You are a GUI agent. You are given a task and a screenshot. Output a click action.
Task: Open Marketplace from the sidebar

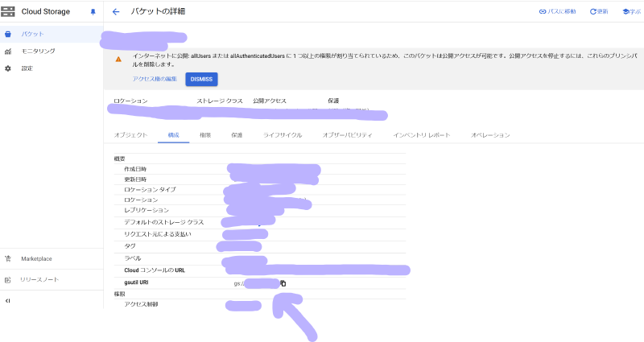(x=35, y=258)
